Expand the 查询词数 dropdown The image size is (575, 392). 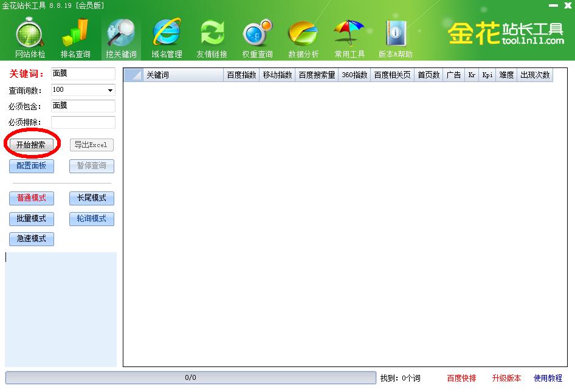(109, 90)
